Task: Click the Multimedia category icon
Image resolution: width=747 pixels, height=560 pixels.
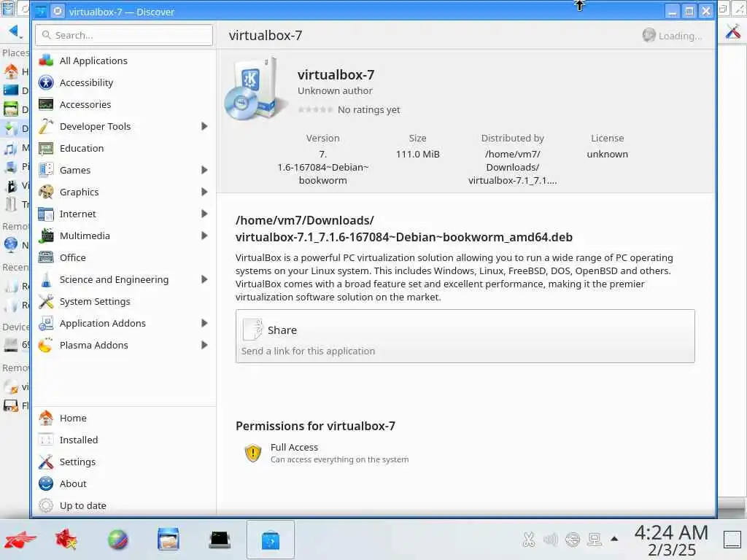Action: coord(46,236)
